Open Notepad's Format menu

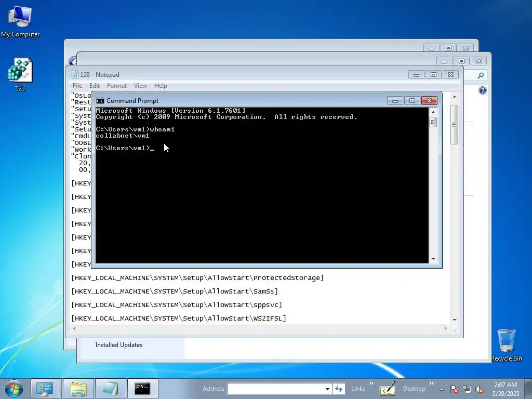[117, 86]
